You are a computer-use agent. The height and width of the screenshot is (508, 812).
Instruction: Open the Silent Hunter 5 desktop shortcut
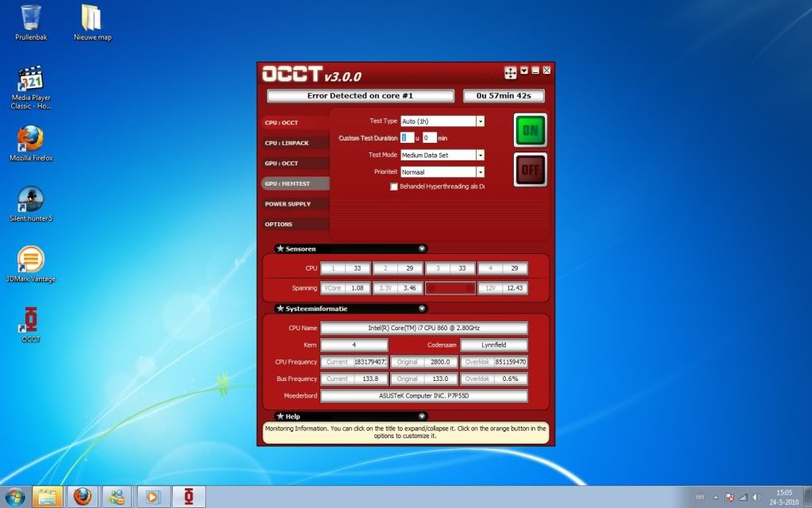[31, 200]
